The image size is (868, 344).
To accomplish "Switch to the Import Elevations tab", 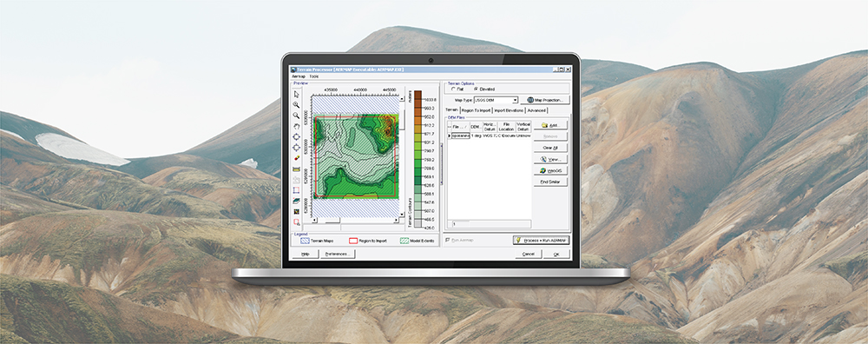I will coord(509,110).
